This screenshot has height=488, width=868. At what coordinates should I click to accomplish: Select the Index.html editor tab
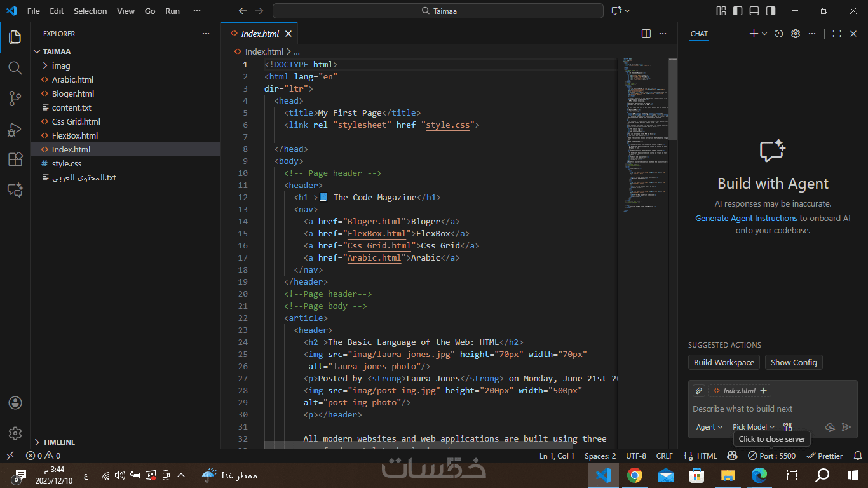click(259, 34)
